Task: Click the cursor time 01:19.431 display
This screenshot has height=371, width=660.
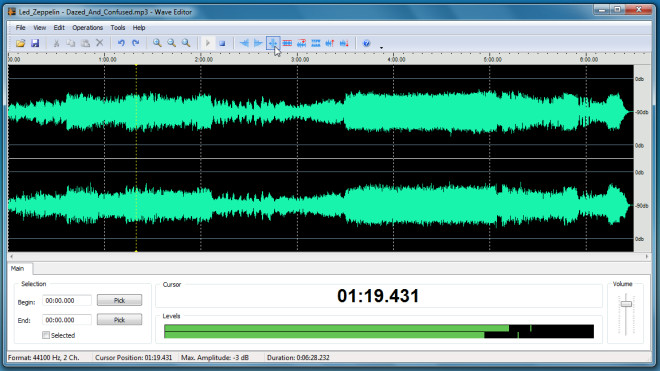Action: pos(378,296)
